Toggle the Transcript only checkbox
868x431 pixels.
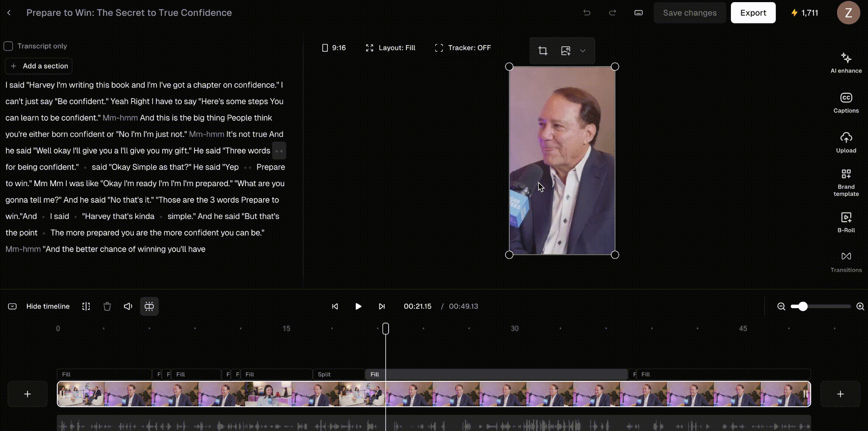(x=8, y=46)
